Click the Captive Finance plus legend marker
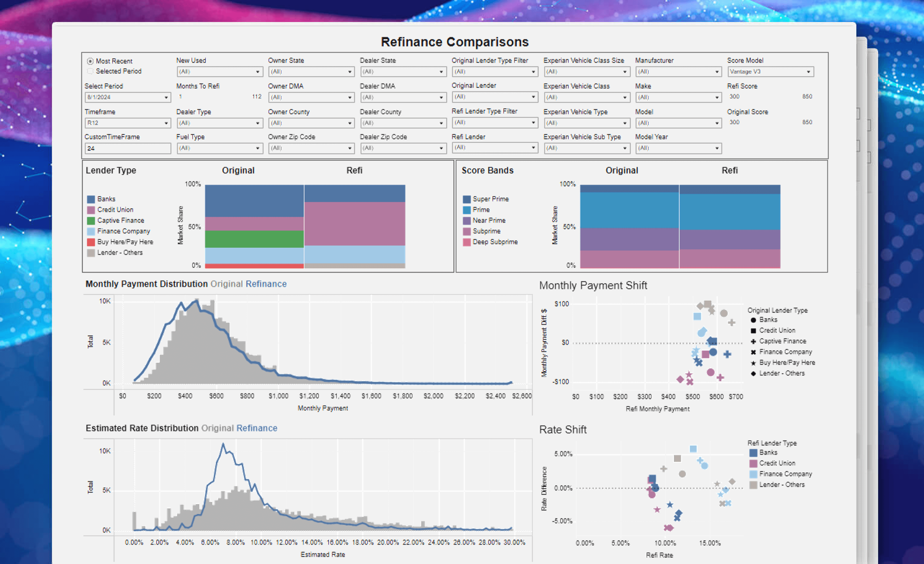Image resolution: width=924 pixels, height=564 pixels. pyautogui.click(x=753, y=341)
